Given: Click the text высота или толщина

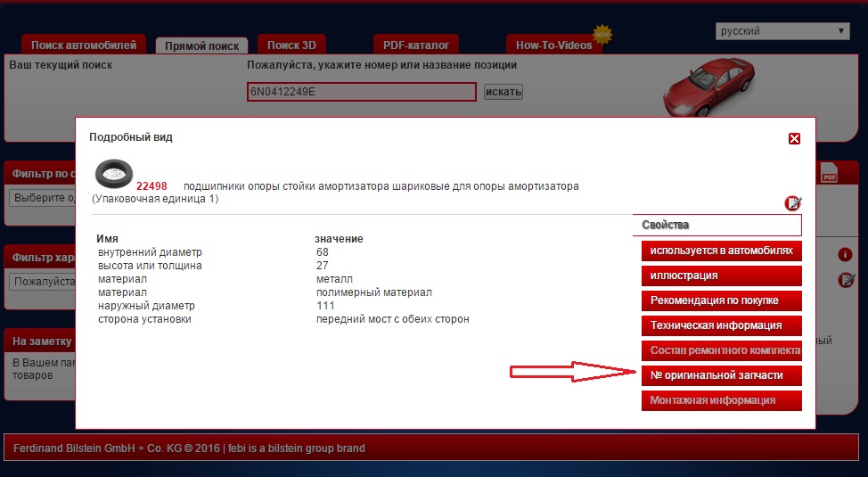Looking at the screenshot, I should [x=150, y=266].
